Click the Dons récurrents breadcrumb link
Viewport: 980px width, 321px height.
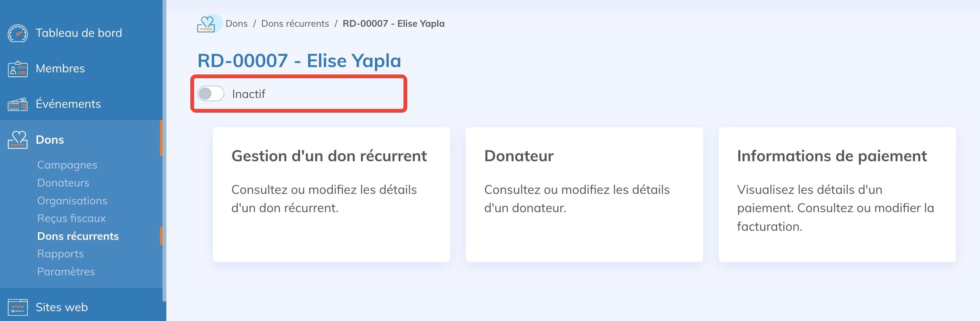click(x=295, y=24)
